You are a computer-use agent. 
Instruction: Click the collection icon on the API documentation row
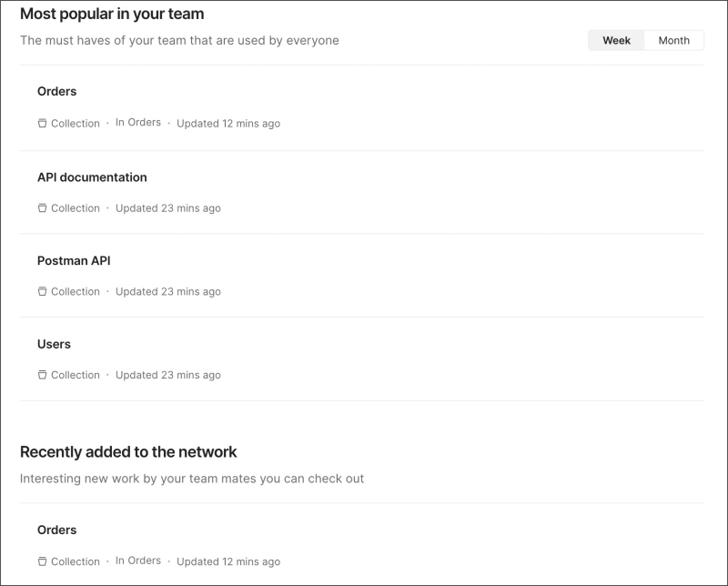(x=42, y=207)
